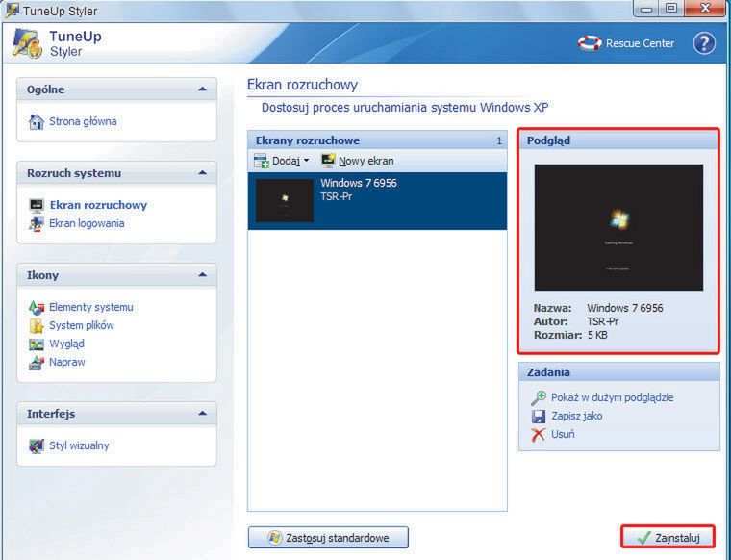Click the Ogólne panel header title
The height and width of the screenshot is (560, 731).
(x=46, y=89)
